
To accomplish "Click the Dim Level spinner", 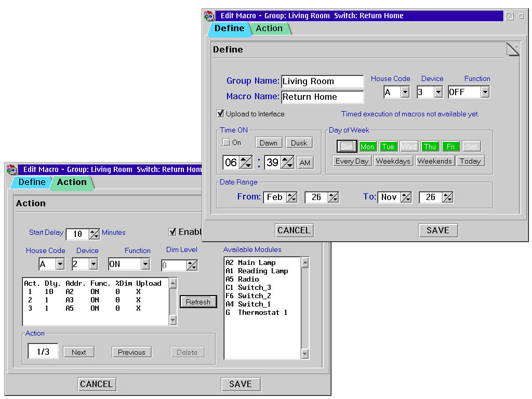I will click(x=192, y=265).
